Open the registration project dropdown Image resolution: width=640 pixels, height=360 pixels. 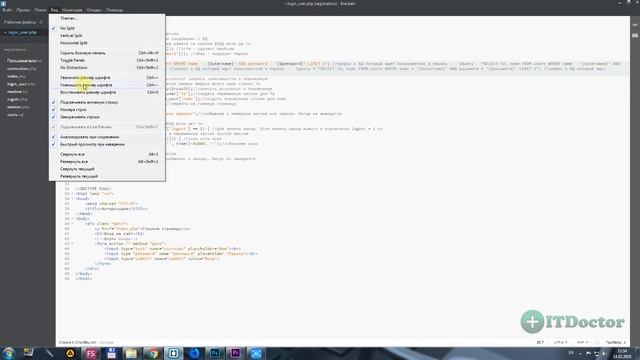(x=16, y=50)
